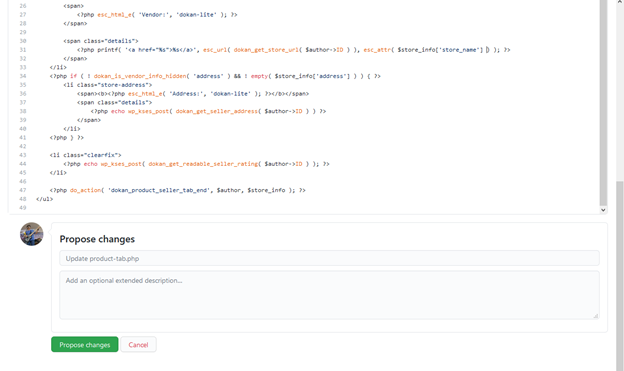The height and width of the screenshot is (371, 624).
Task: Click the 'Propose changes' heading
Action: [97, 239]
